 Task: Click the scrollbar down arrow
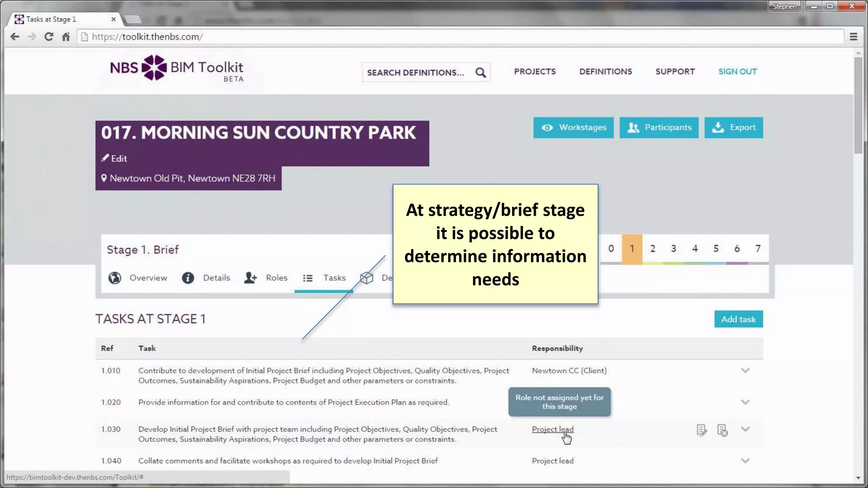tap(858, 478)
